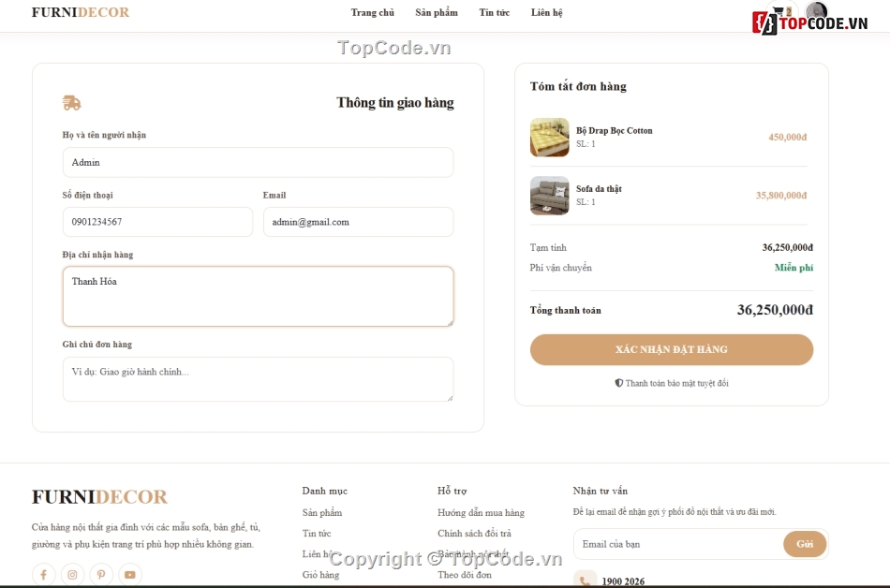Focus the delivery address box with Thanh Hóa
The image size is (890, 588).
tap(259, 297)
